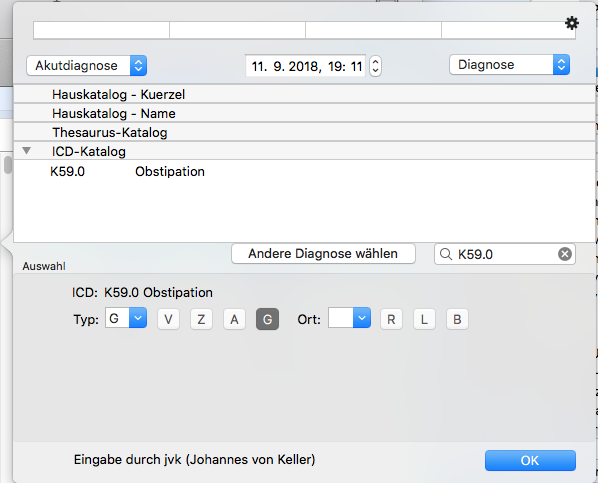Click the magnifying glass search icon
The height and width of the screenshot is (483, 598).
(445, 254)
